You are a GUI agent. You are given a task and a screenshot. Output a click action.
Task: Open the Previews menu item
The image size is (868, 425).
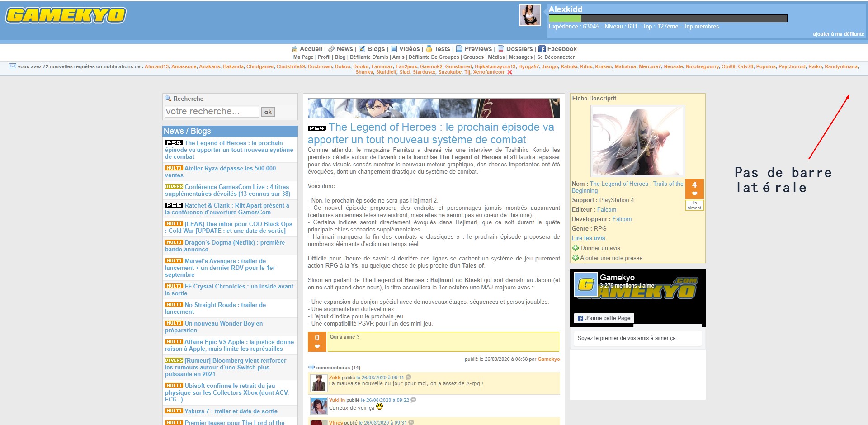coord(478,49)
